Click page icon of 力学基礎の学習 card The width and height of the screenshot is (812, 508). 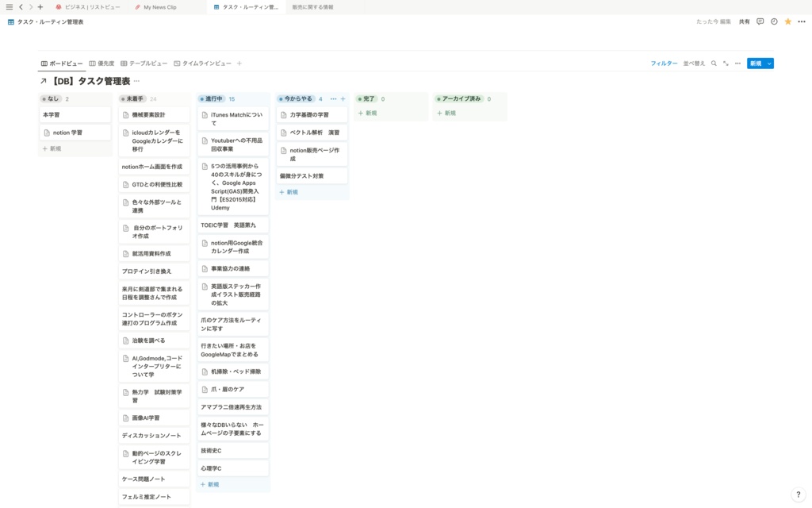point(283,115)
